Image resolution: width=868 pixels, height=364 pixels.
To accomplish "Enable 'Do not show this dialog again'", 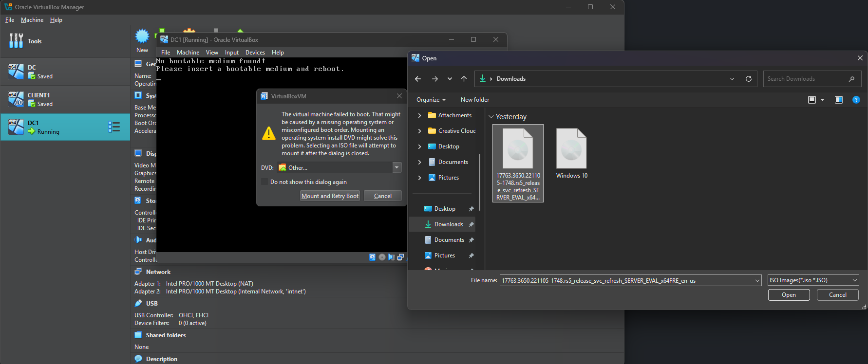I will click(264, 182).
